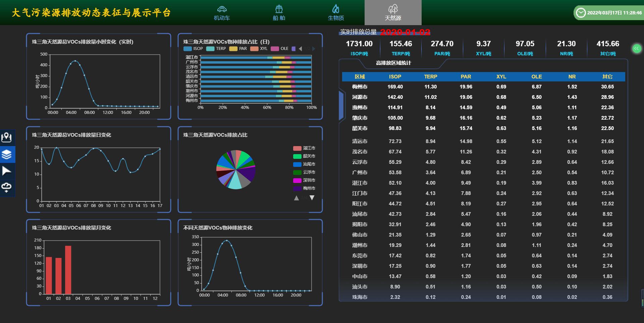The width and height of the screenshot is (644, 323).
Task: Click 169.40 ISOP value for 梅州市
Action: [395, 87]
